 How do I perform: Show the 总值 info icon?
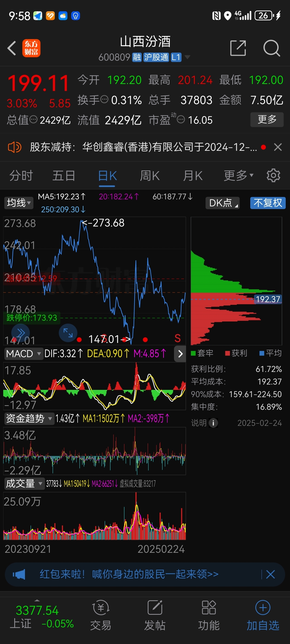[33, 119]
